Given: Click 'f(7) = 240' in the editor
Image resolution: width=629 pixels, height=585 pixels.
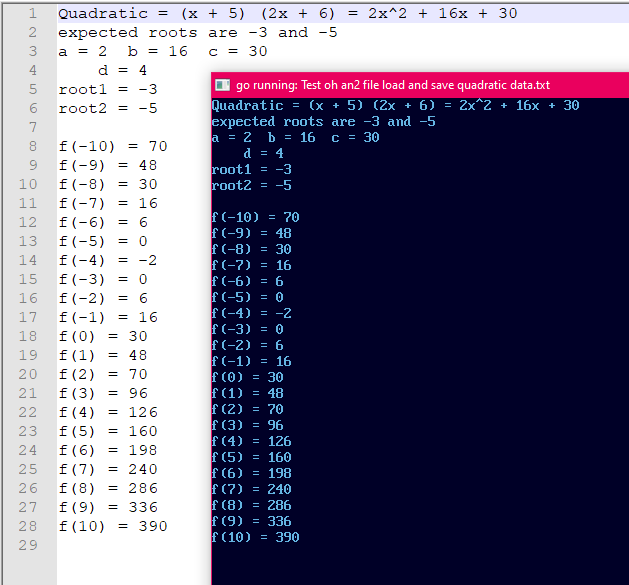Looking at the screenshot, I should pyautogui.click(x=108, y=469).
